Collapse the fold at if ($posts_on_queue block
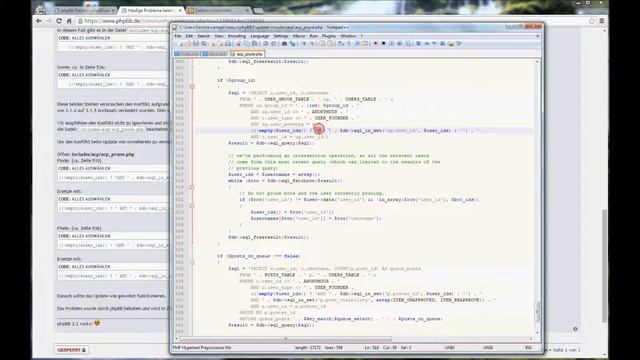The height and width of the screenshot is (360, 640). (x=192, y=262)
